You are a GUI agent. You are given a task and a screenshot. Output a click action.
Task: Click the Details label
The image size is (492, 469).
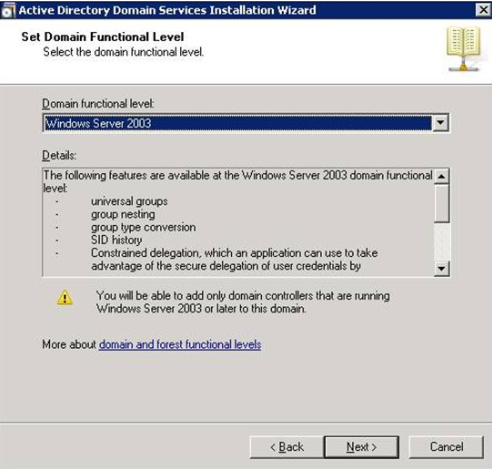pos(59,155)
